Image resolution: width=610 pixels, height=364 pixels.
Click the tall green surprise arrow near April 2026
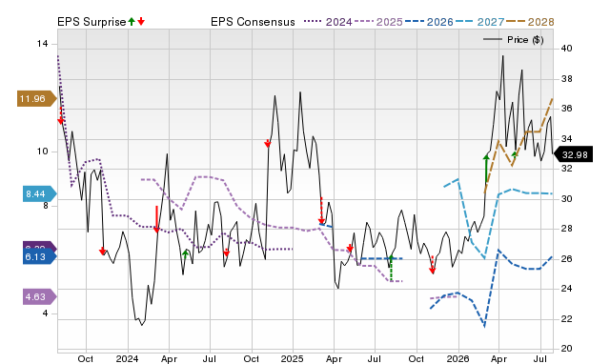(x=486, y=169)
